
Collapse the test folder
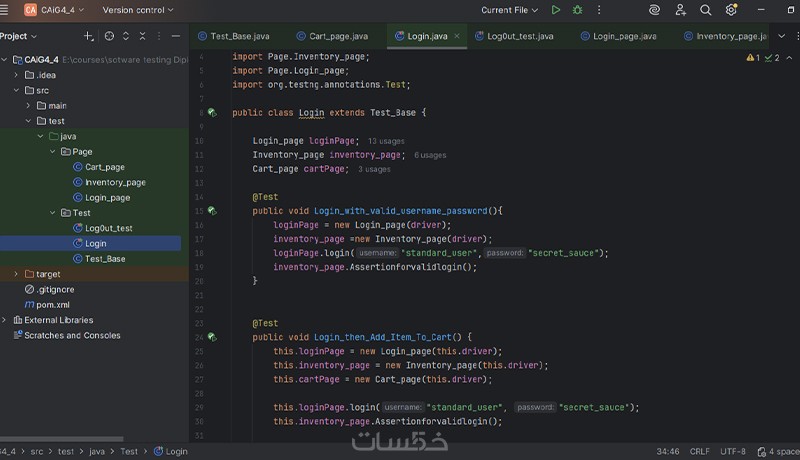(x=28, y=121)
